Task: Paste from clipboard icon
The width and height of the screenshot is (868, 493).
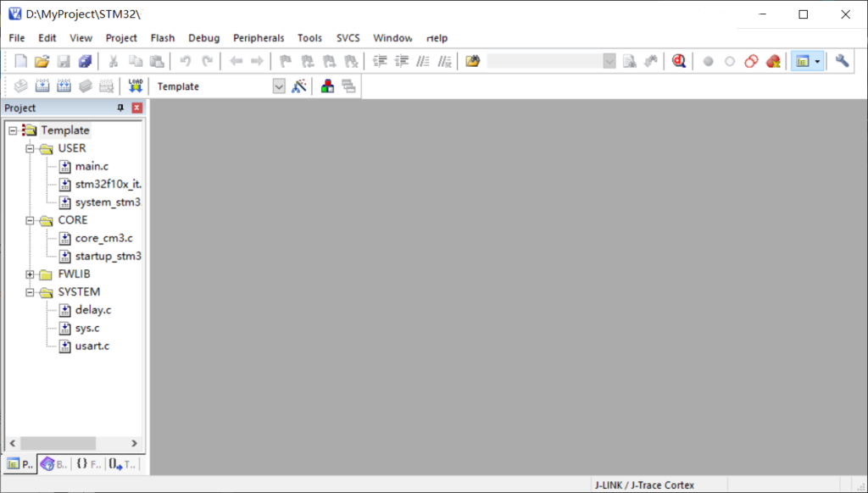Action: tap(157, 61)
